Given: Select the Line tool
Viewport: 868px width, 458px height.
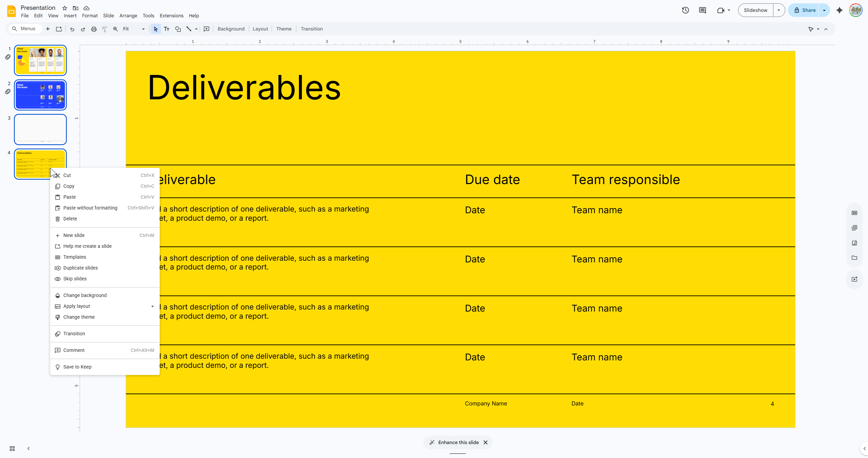Looking at the screenshot, I should tap(189, 29).
